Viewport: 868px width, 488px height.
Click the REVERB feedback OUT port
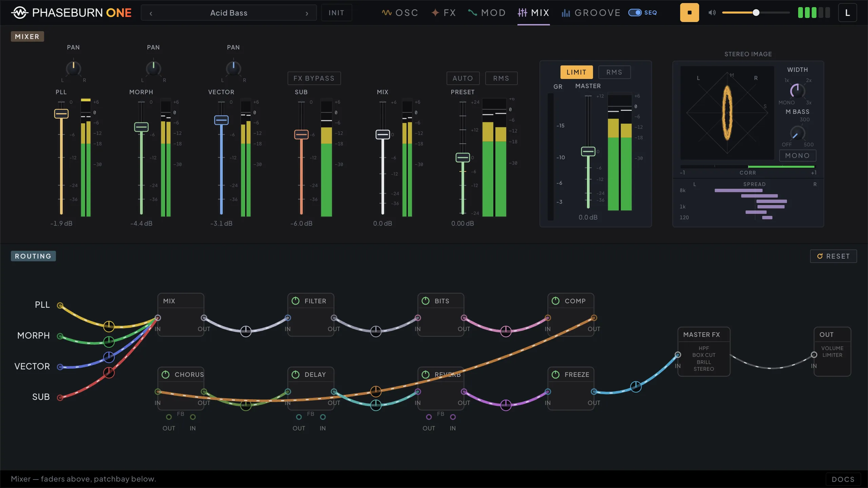pyautogui.click(x=429, y=417)
